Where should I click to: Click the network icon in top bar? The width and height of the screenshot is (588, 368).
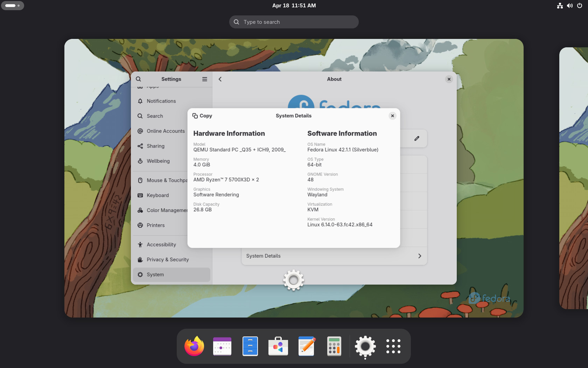pos(560,6)
